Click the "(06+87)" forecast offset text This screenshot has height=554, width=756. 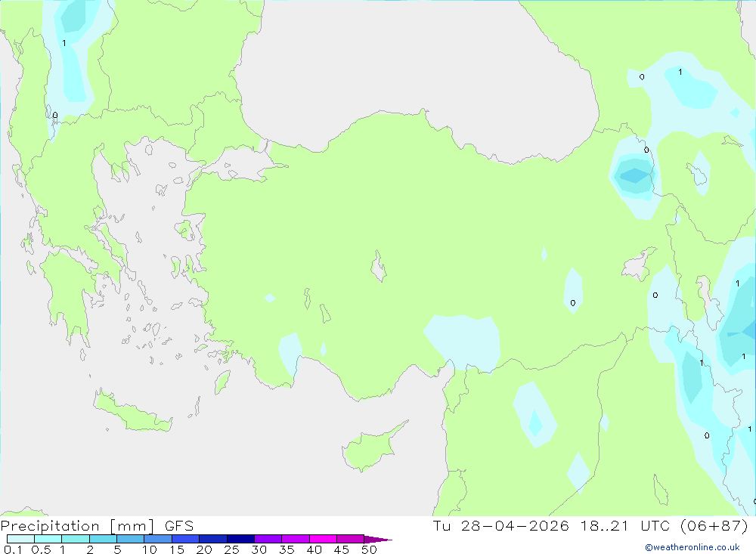[x=714, y=526]
